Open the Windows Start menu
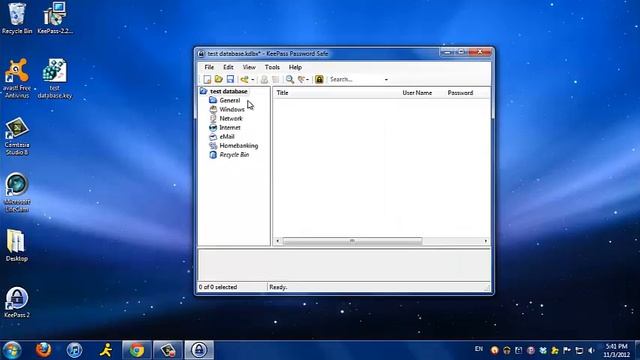Image resolution: width=640 pixels, height=360 pixels. pyautogui.click(x=12, y=350)
